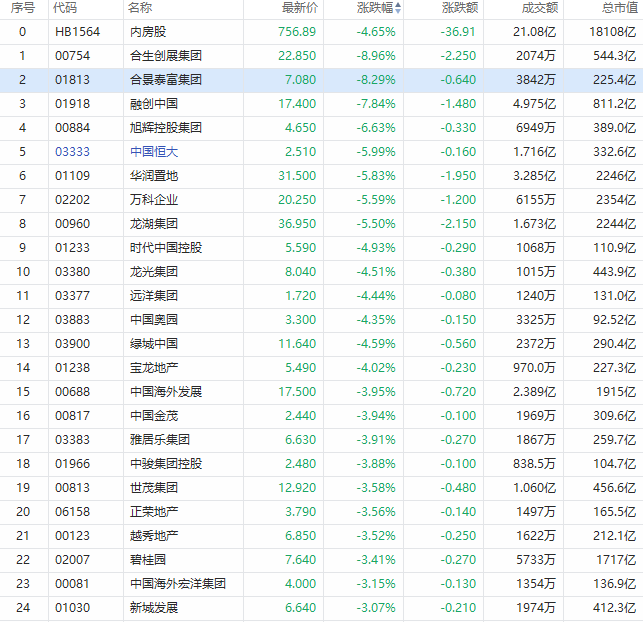Select 碧桂园 stock name
Viewport: 643px width, 622px height.
(148, 559)
